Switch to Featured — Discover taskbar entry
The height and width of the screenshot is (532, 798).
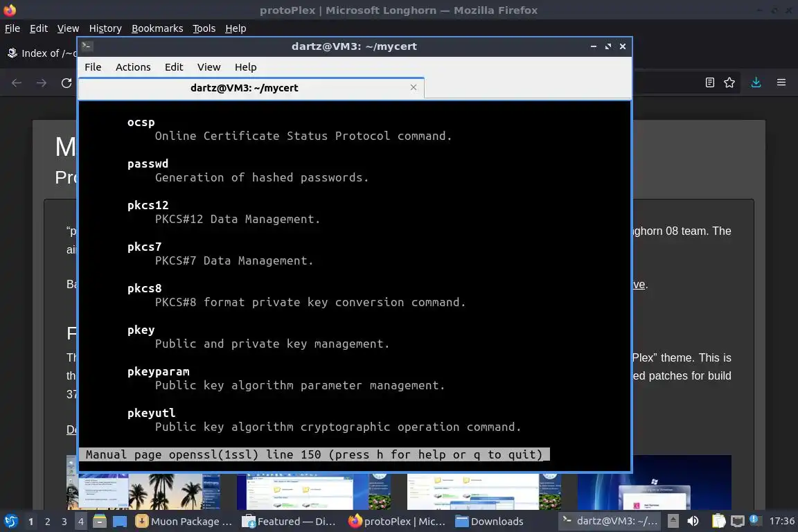coord(289,521)
